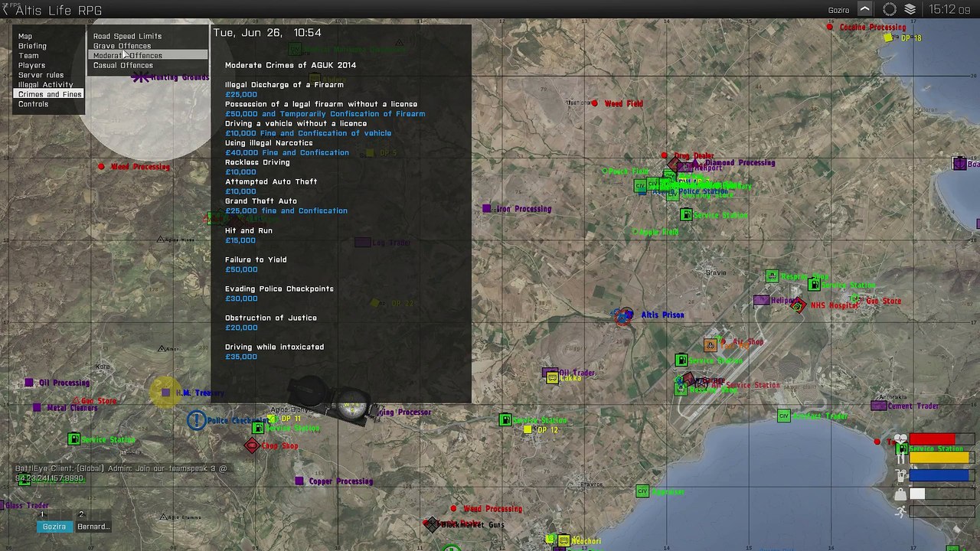Click the white weight bar
Screen dimensions: 980x551
tap(917, 494)
